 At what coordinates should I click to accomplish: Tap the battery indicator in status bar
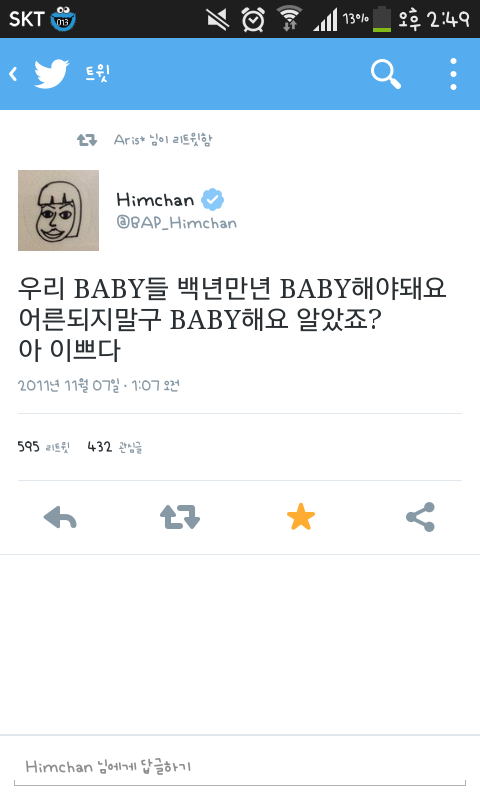tap(382, 19)
